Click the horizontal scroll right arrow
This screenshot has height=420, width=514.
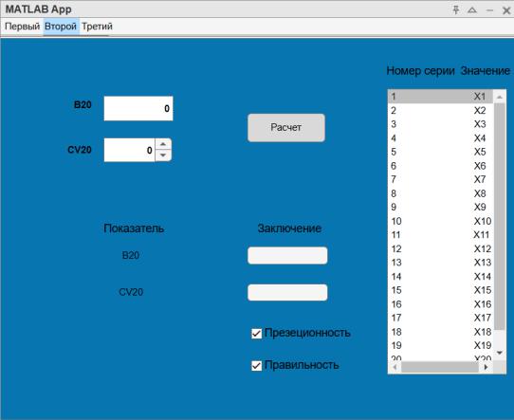[486, 367]
